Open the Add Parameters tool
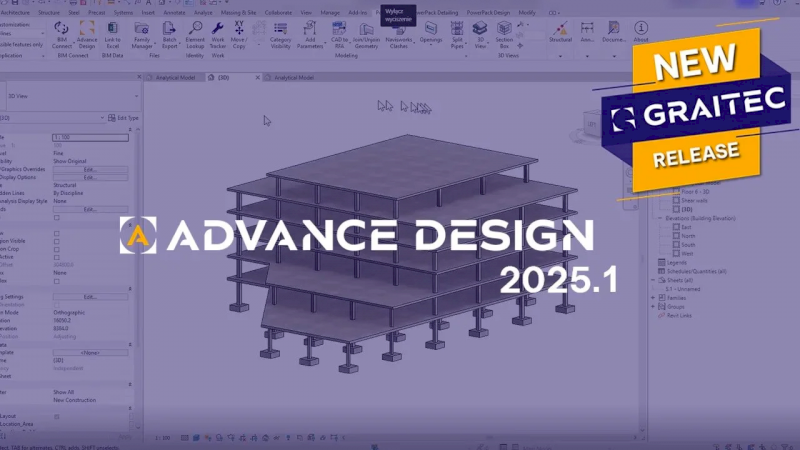Viewport: 800px width, 450px height. coord(310,35)
